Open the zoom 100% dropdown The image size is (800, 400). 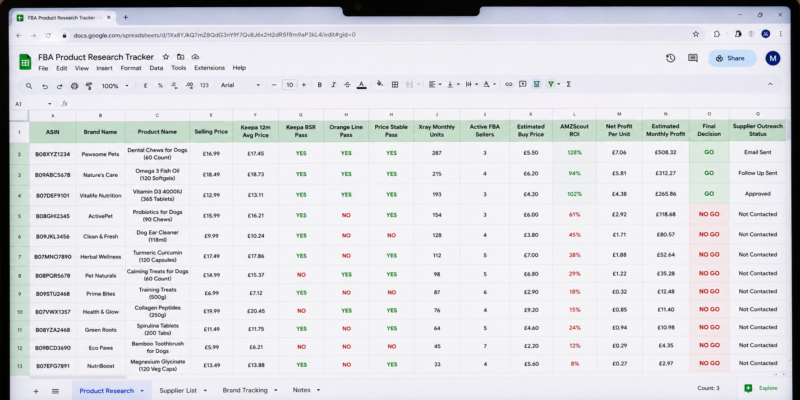click(115, 86)
